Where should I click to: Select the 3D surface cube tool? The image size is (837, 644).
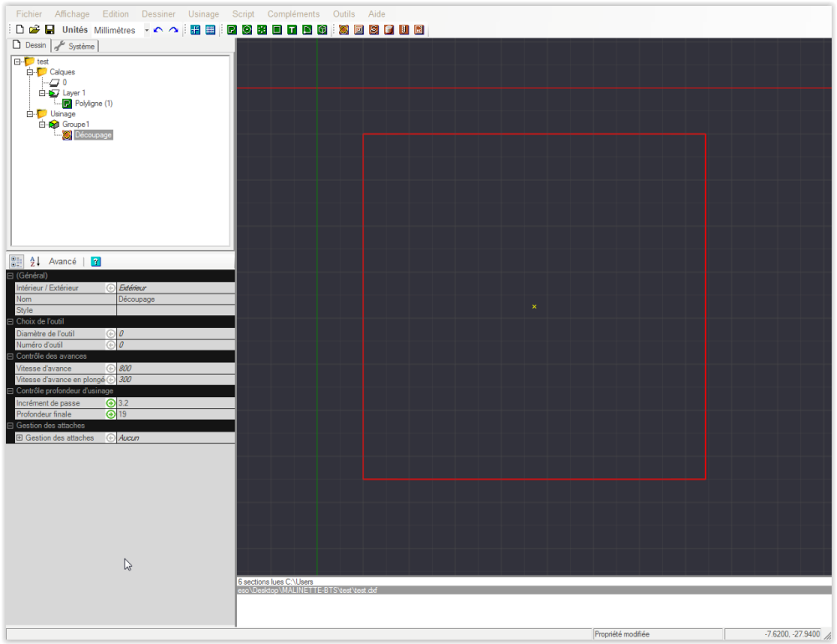point(322,30)
